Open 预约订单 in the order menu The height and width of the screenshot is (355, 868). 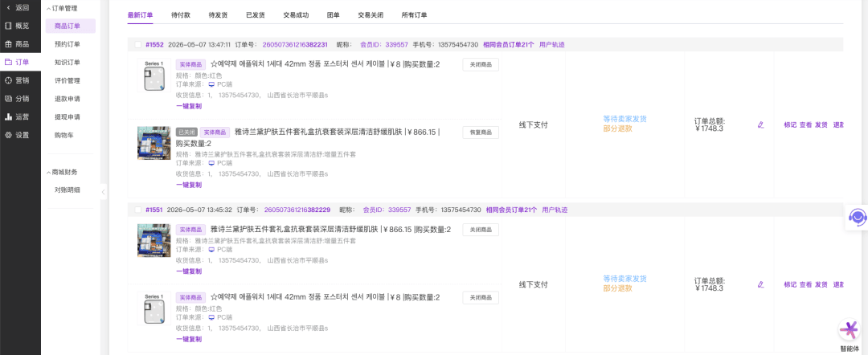pos(68,44)
